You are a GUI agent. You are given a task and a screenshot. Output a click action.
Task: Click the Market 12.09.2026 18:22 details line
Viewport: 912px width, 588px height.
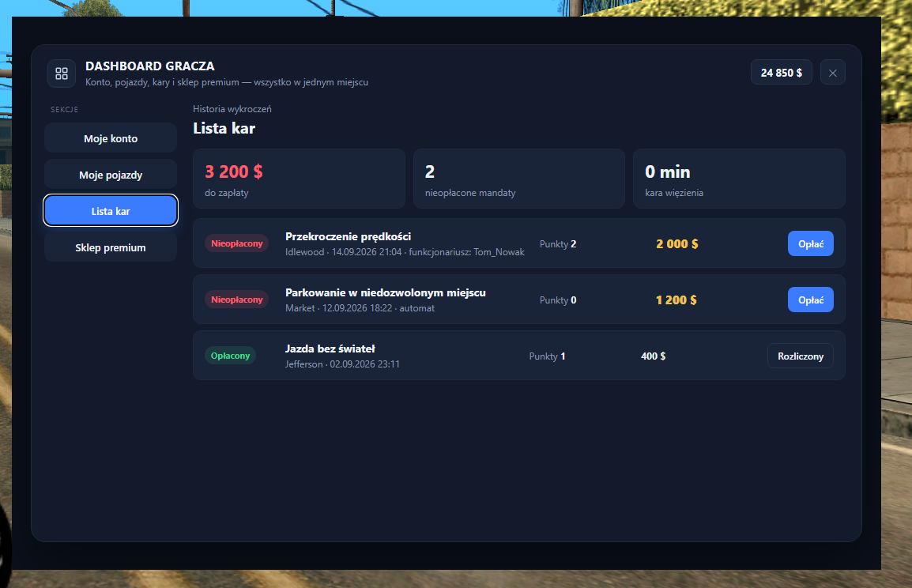[360, 308]
